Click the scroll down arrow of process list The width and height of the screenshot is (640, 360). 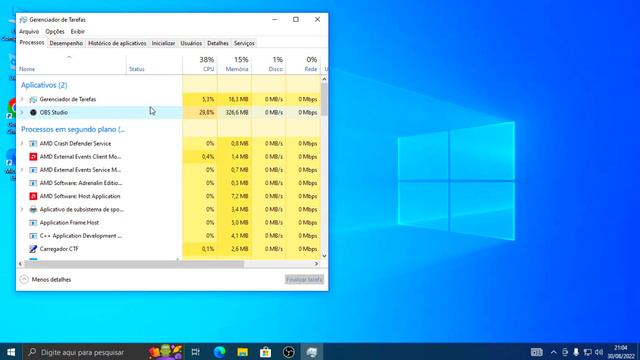click(x=324, y=256)
